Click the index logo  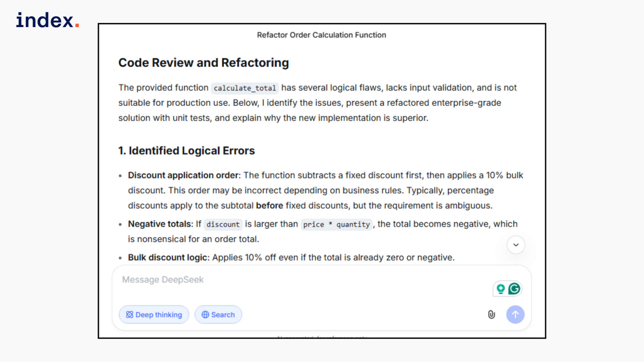pos(47,20)
